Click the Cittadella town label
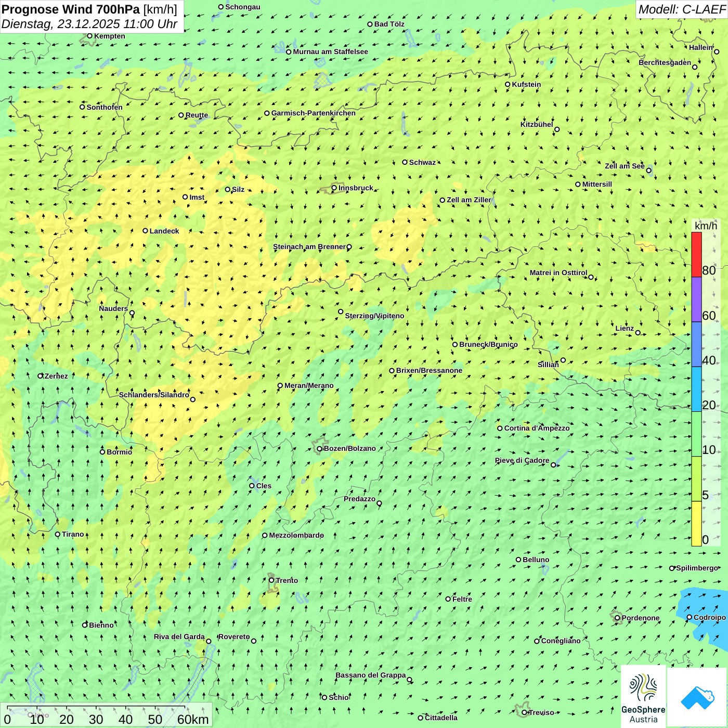This screenshot has height=728, width=728. (x=441, y=718)
